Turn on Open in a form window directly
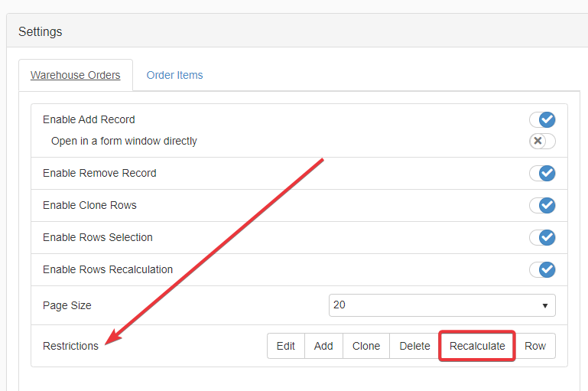The image size is (588, 391). [542, 141]
